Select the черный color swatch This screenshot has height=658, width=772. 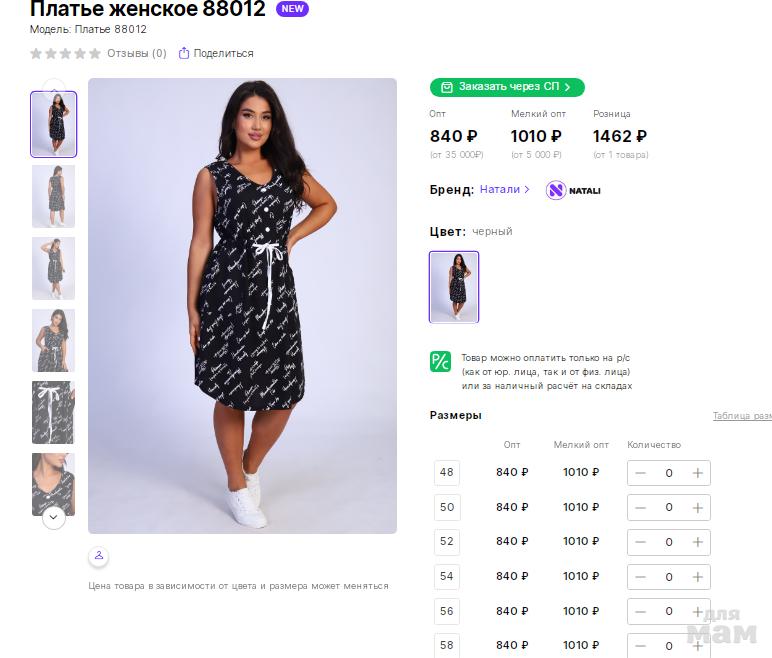[454, 287]
